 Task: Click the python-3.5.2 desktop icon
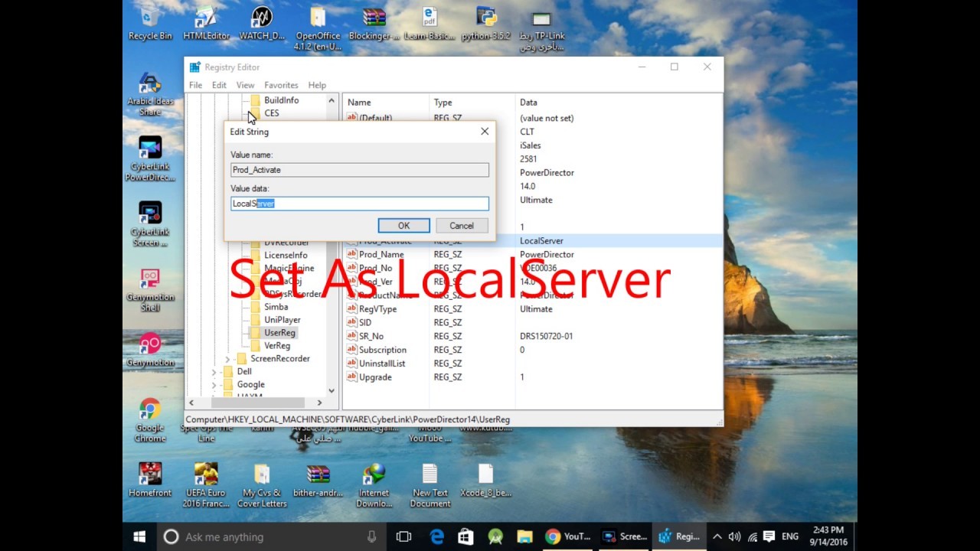[486, 24]
